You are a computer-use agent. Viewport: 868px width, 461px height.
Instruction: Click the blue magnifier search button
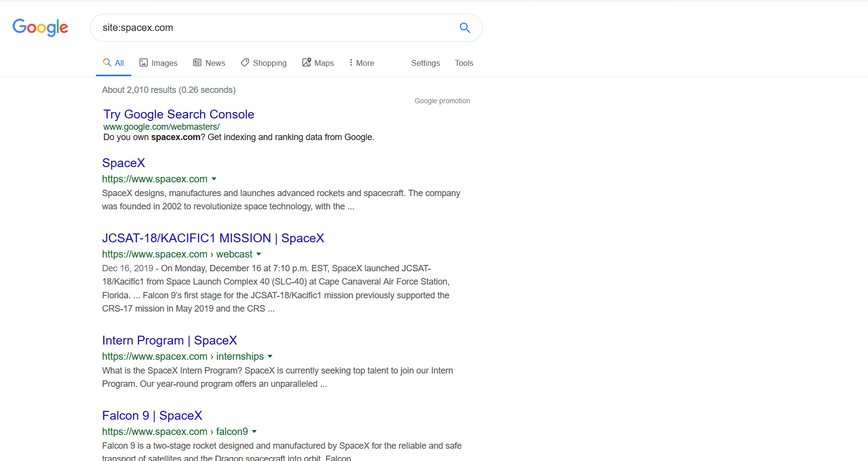pyautogui.click(x=465, y=28)
